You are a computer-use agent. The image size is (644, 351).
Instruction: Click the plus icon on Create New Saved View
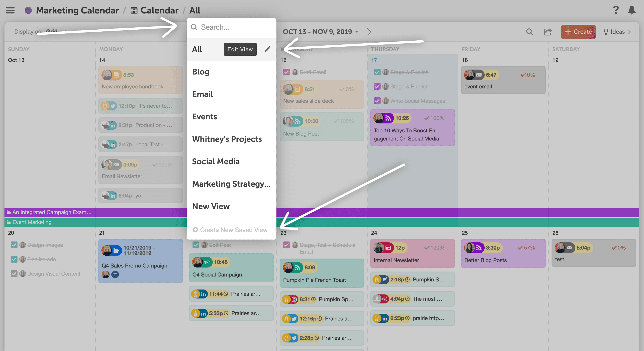(x=195, y=230)
